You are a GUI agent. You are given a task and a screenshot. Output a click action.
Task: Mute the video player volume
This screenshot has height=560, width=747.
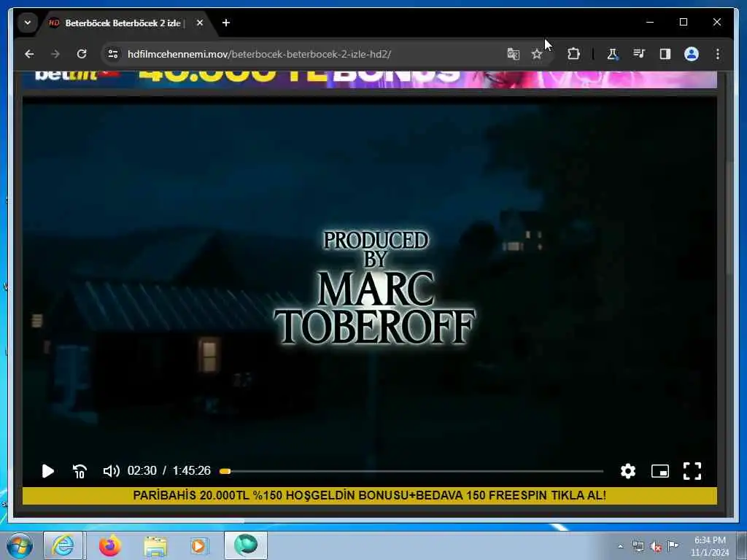coord(111,471)
